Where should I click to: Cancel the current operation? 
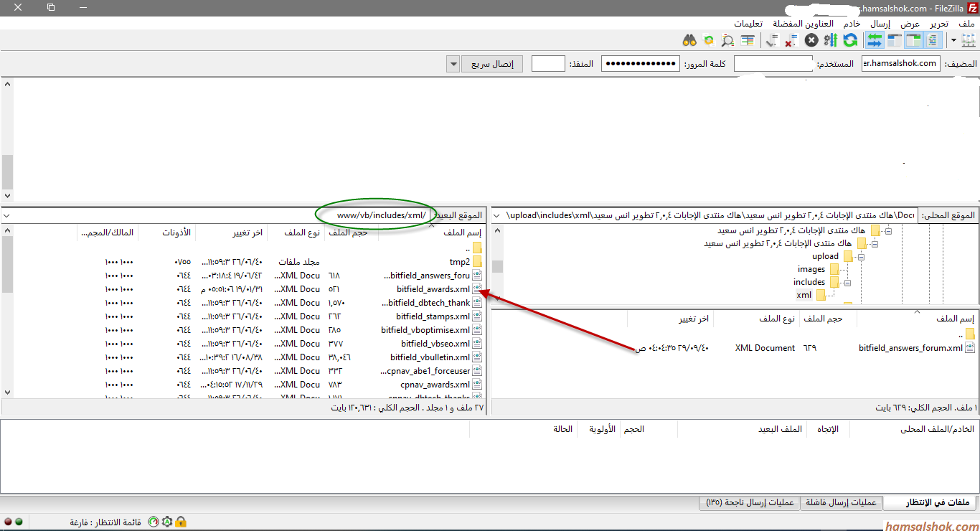coord(811,40)
